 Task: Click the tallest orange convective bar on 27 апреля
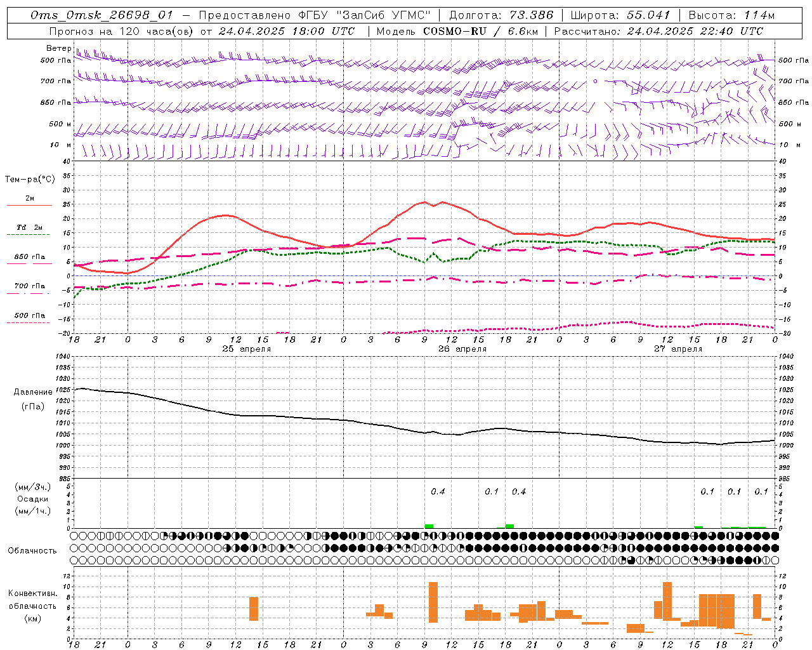click(x=667, y=600)
